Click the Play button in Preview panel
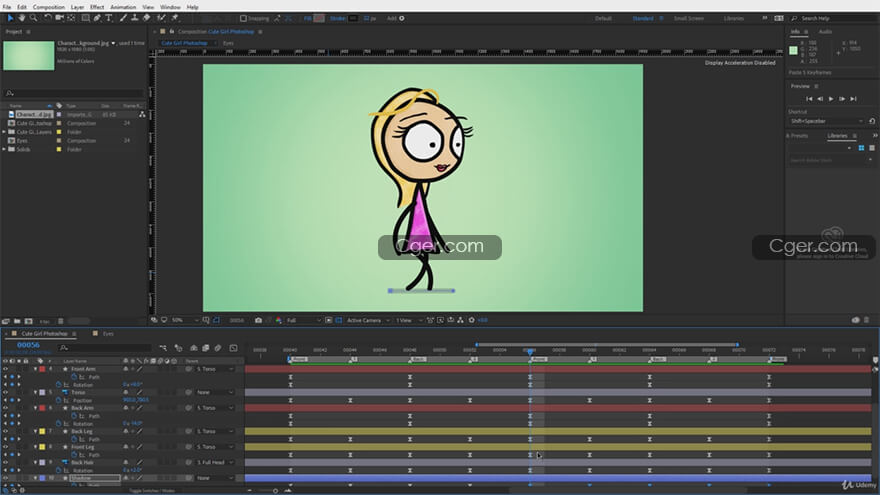 [x=831, y=99]
